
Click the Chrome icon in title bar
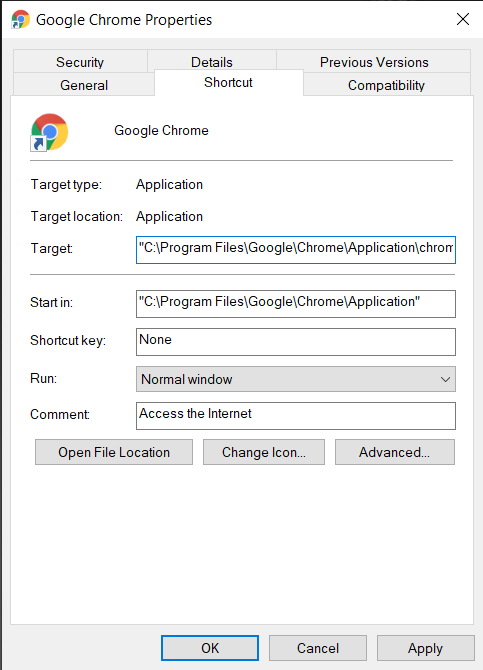pos(21,20)
